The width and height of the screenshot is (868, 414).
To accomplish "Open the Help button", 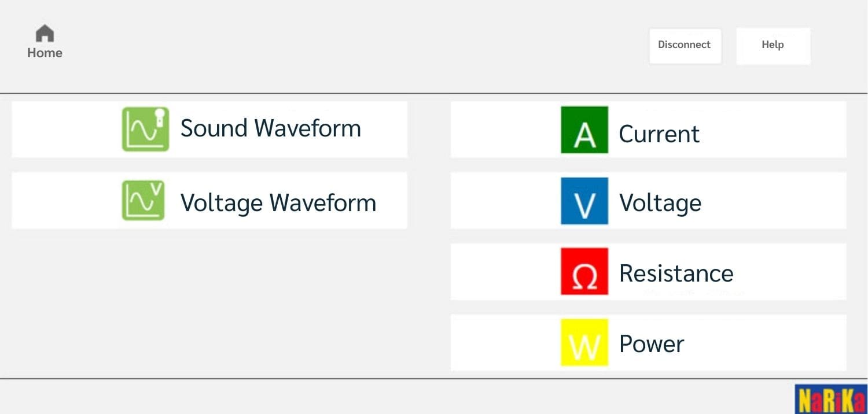I will [773, 45].
